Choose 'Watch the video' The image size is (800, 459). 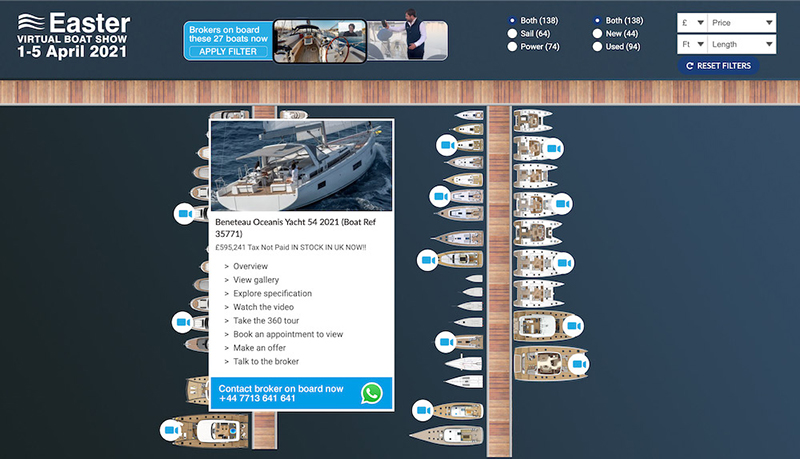(x=263, y=307)
